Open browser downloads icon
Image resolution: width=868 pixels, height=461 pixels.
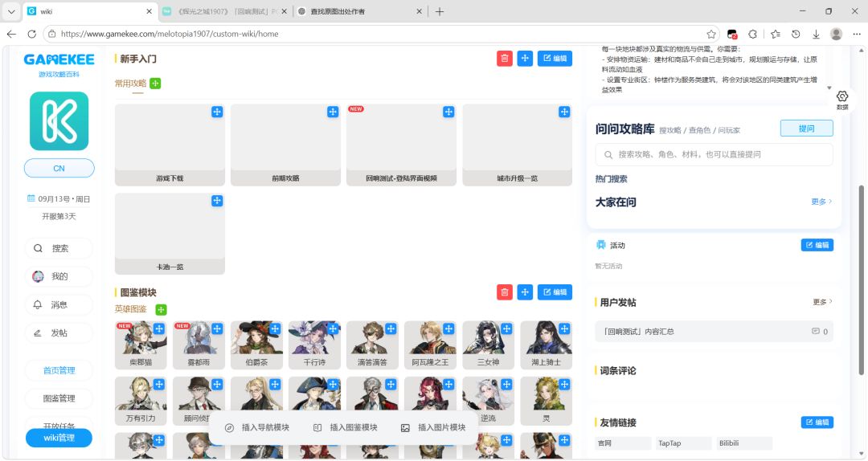pyautogui.click(x=816, y=34)
